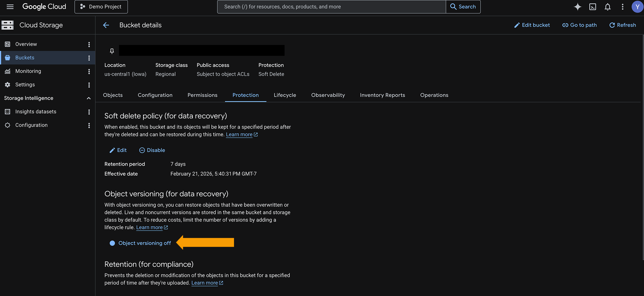This screenshot has width=644, height=296.
Task: Focus the resources search input field
Action: point(331,7)
